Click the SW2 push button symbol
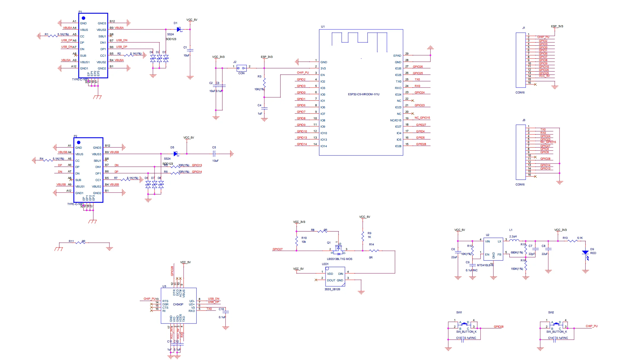The image size is (644, 360). [x=556, y=325]
